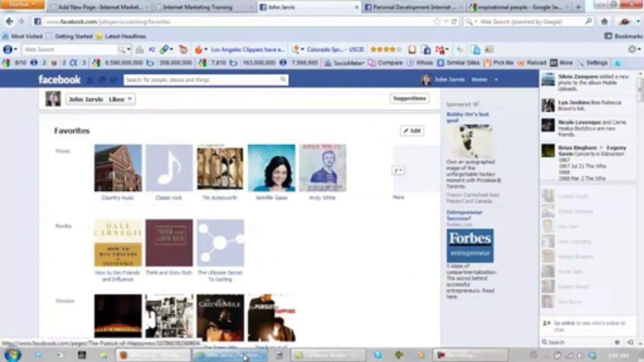Open the Internet Marketing Training tab

click(x=198, y=7)
